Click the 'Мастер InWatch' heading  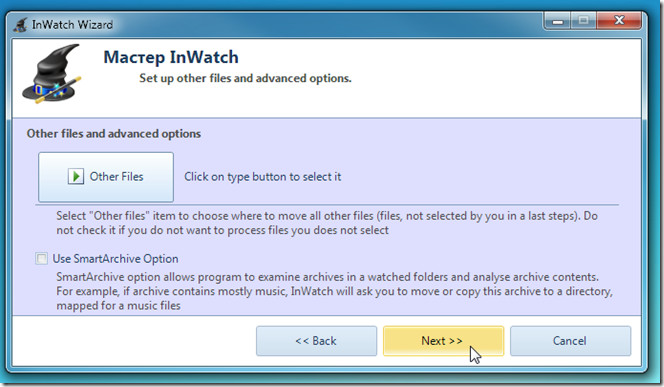coord(171,57)
